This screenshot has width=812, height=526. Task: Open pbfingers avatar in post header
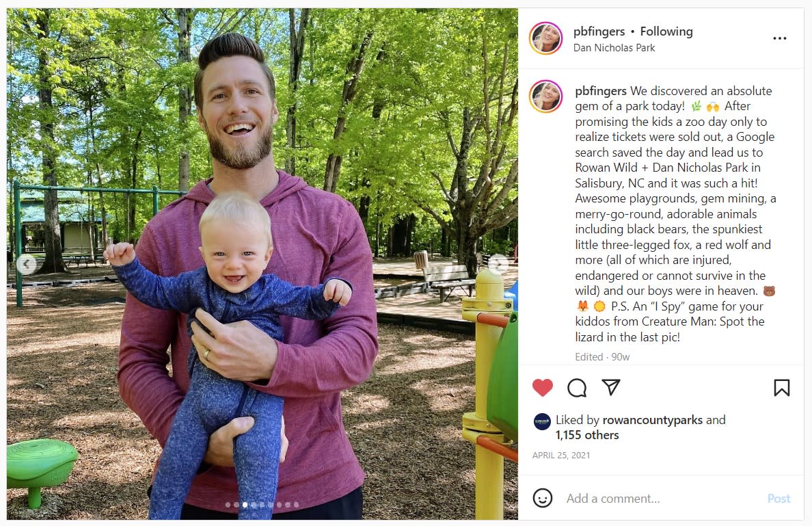[545, 38]
